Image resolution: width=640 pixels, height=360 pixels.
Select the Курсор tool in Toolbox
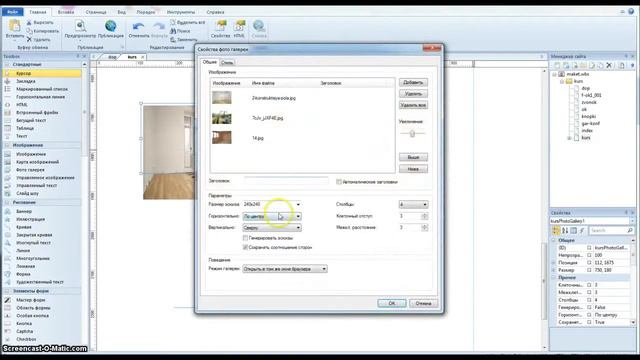point(42,73)
